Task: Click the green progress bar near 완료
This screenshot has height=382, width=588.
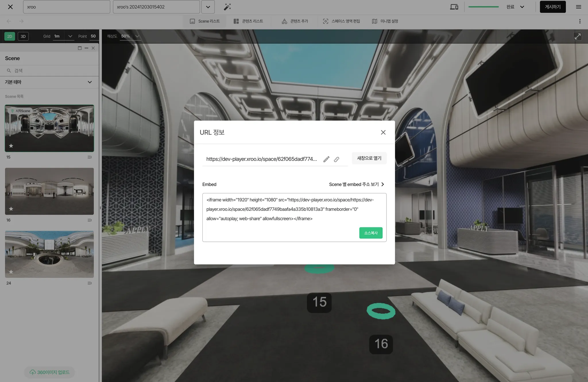Action: [x=483, y=7]
